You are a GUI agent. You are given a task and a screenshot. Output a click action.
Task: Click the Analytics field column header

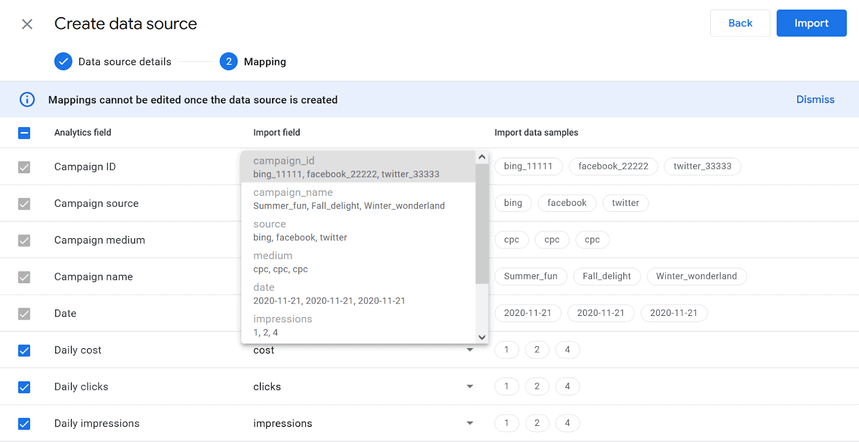coord(83,133)
